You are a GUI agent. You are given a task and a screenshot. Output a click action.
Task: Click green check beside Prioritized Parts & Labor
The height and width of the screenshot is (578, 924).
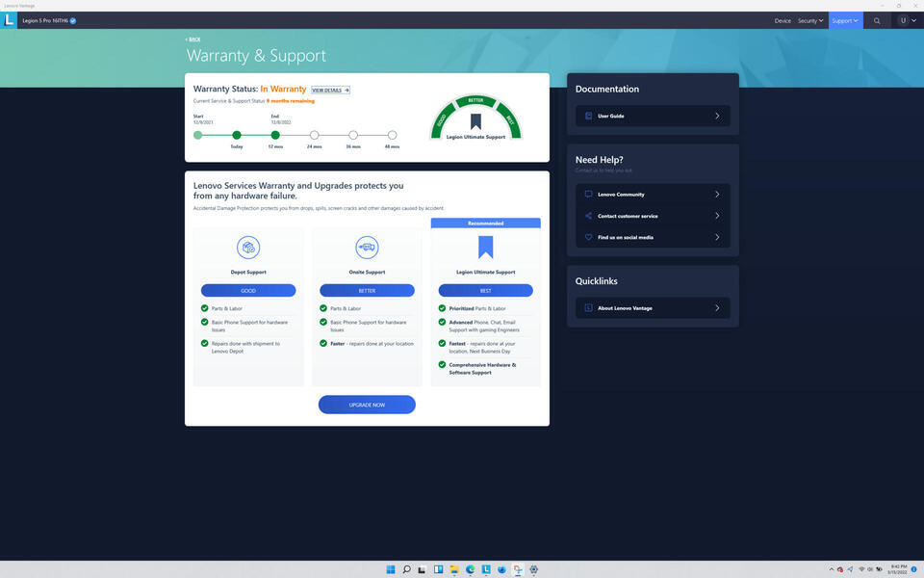[x=442, y=308]
